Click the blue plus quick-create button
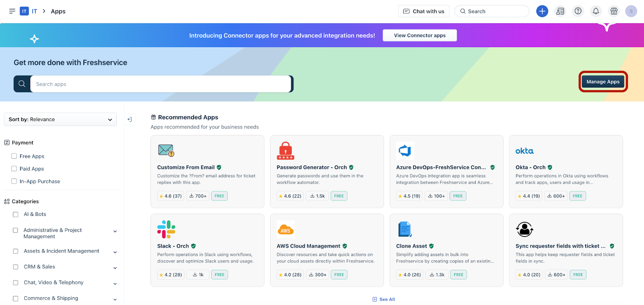The width and height of the screenshot is (644, 305). coord(542,11)
